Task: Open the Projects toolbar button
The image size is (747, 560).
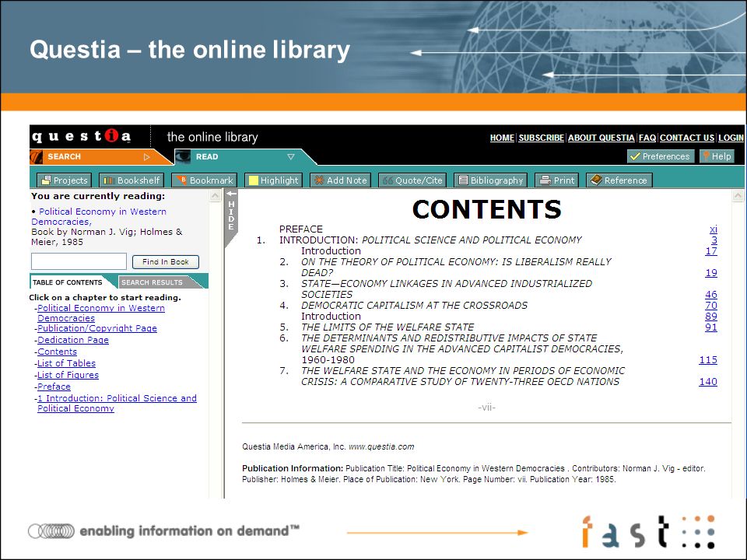Action: [65, 180]
